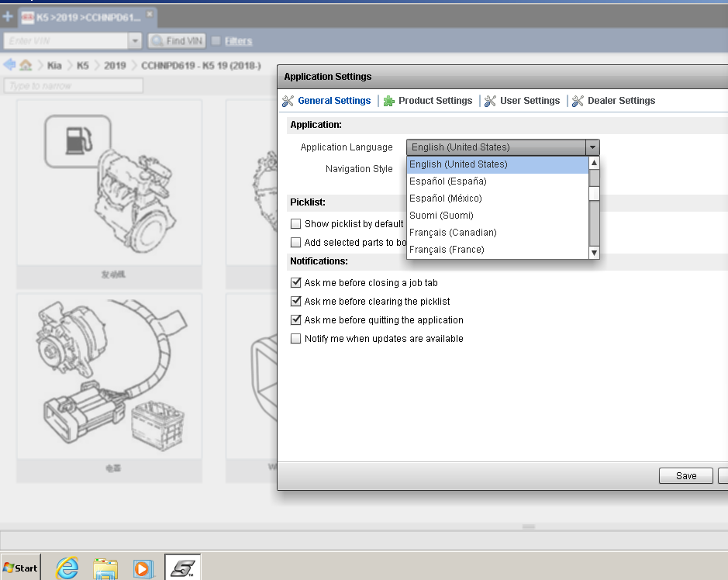This screenshot has width=728, height=580.
Task: Uncheck Ask me before quitting the application
Action: pos(295,319)
